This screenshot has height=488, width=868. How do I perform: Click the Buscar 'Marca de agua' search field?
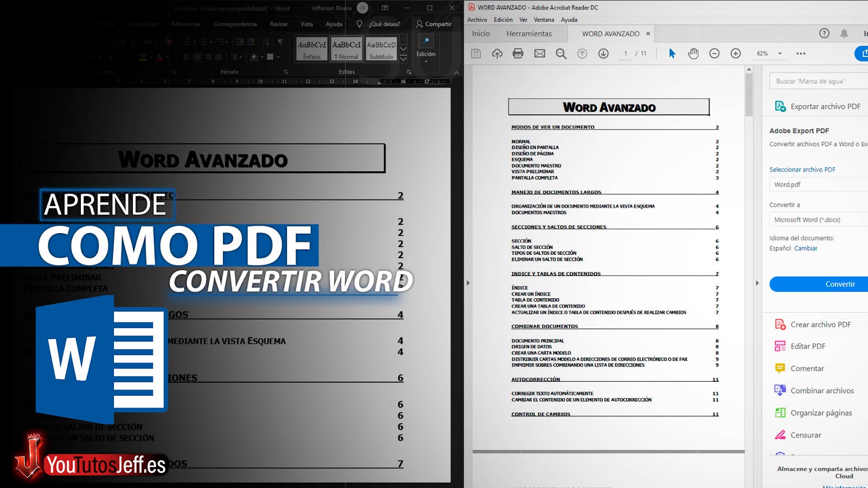tap(819, 81)
